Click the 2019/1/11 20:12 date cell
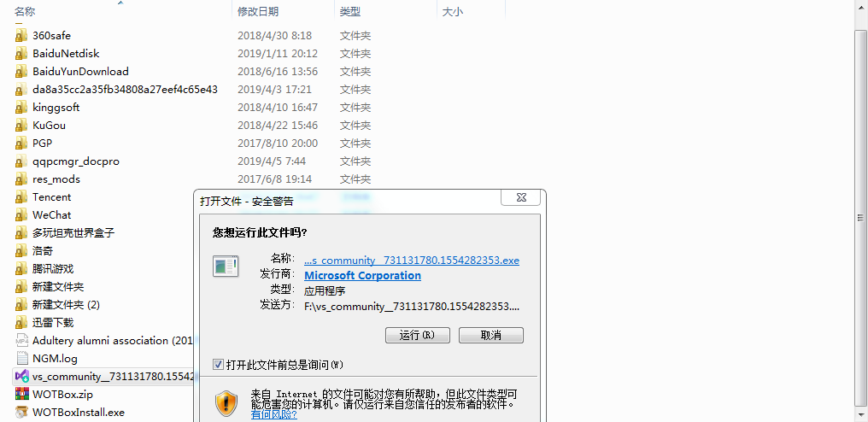868x422 pixels. click(x=278, y=54)
